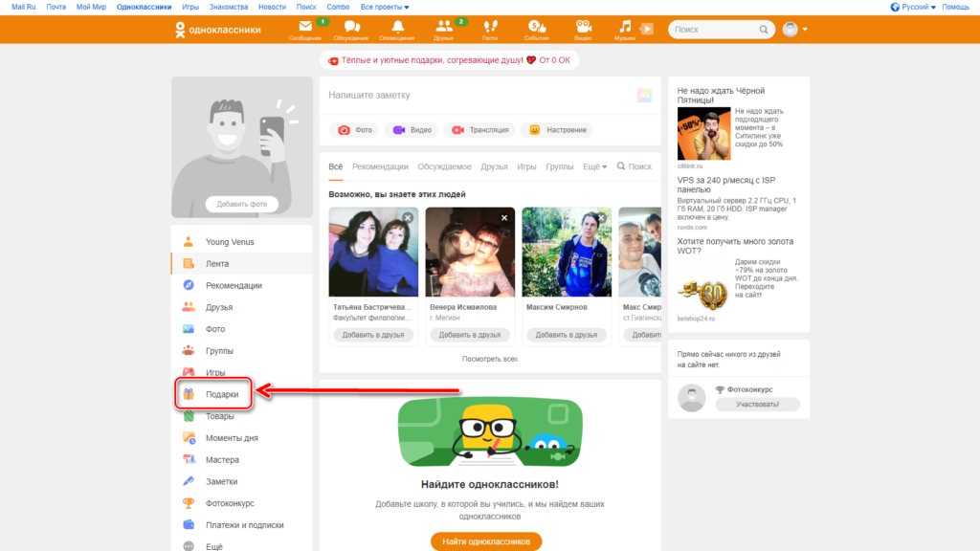Open Сообщения envelope icon in top bar

(305, 28)
